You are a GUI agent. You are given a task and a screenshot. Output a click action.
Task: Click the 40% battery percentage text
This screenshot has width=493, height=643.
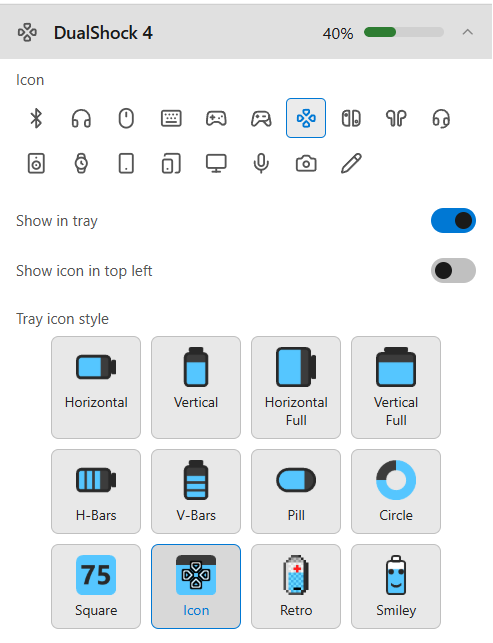[x=338, y=33]
